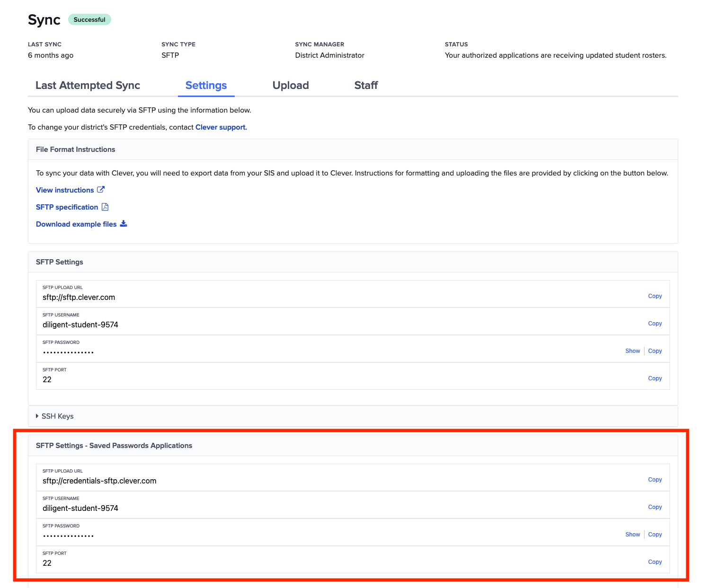Copy the SFTP password in SFTP Settings
This screenshot has height=588, width=707.
click(654, 351)
